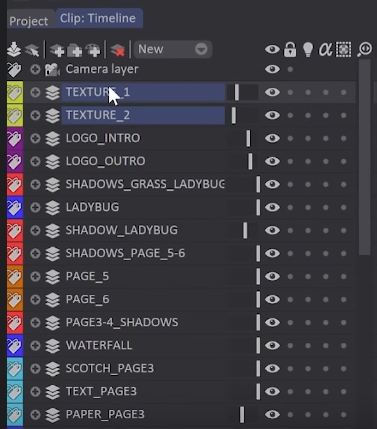Select the LOGO_INTRO layer name
This screenshot has height=429, width=377.
point(103,138)
